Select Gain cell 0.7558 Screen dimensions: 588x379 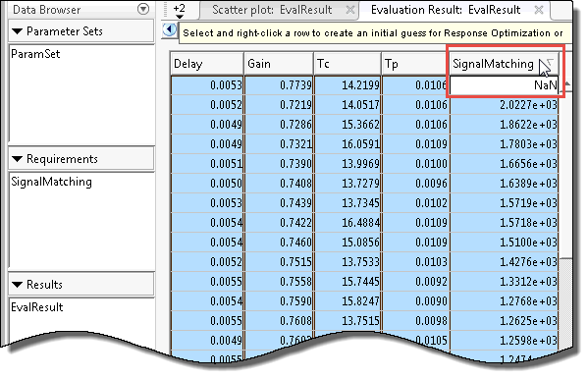click(279, 282)
